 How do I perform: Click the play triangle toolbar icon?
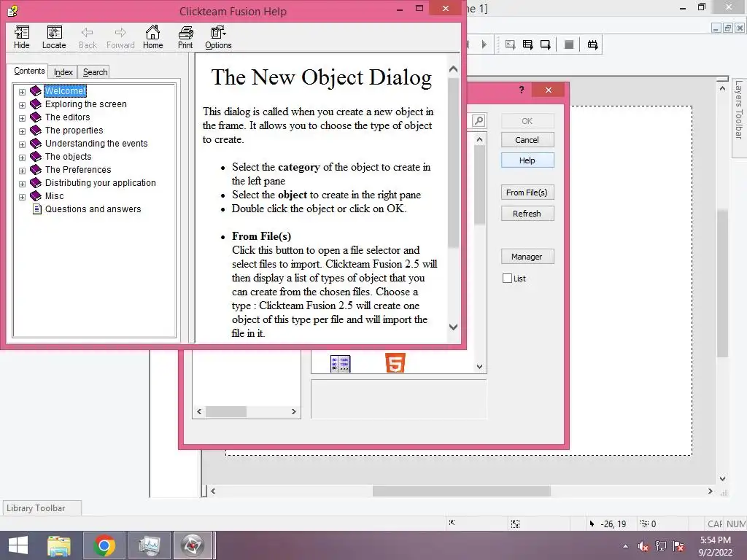(484, 44)
